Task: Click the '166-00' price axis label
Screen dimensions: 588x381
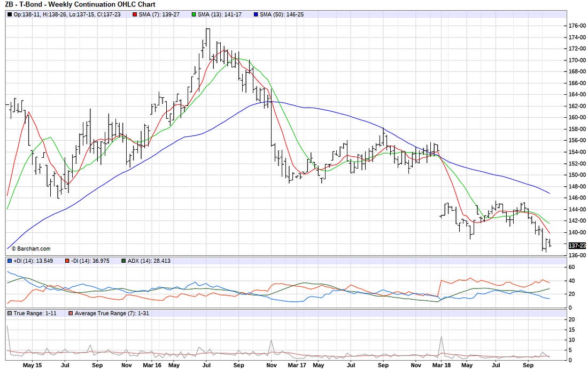Action: click(x=577, y=83)
